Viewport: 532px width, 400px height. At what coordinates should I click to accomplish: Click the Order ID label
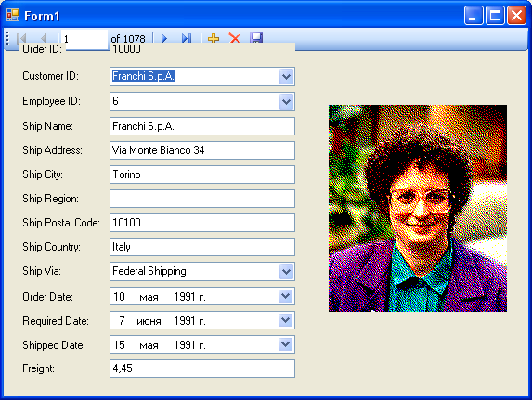click(x=42, y=49)
